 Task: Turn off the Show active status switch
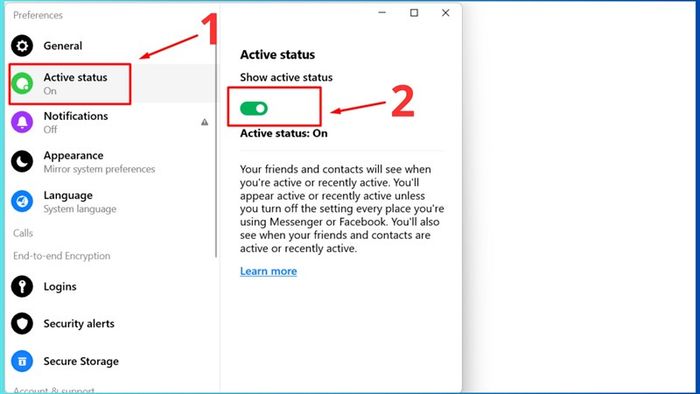[x=254, y=108]
